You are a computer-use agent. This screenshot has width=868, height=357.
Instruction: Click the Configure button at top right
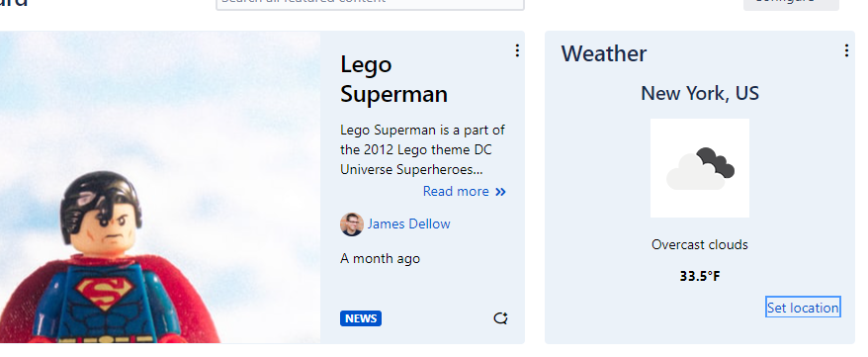pos(791,3)
